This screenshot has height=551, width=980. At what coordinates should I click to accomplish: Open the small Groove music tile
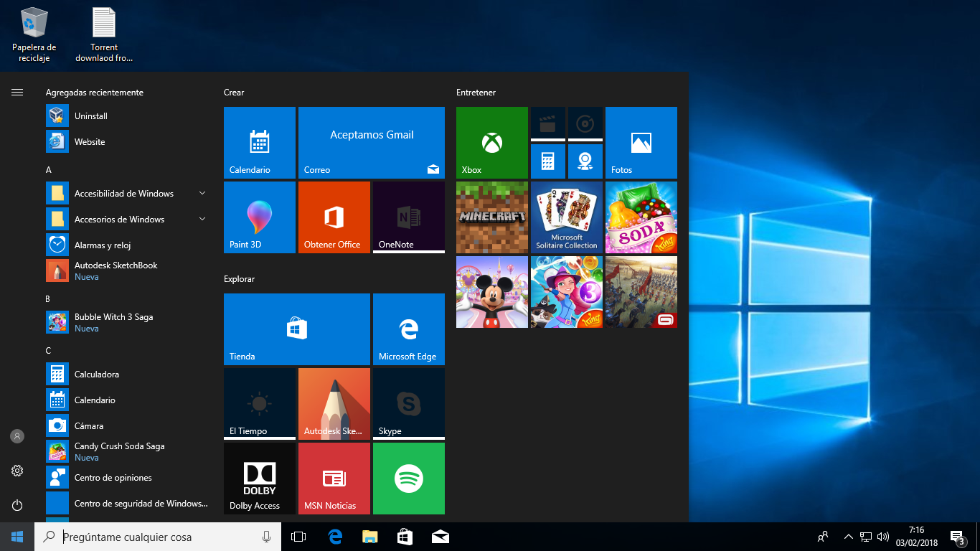pos(585,124)
